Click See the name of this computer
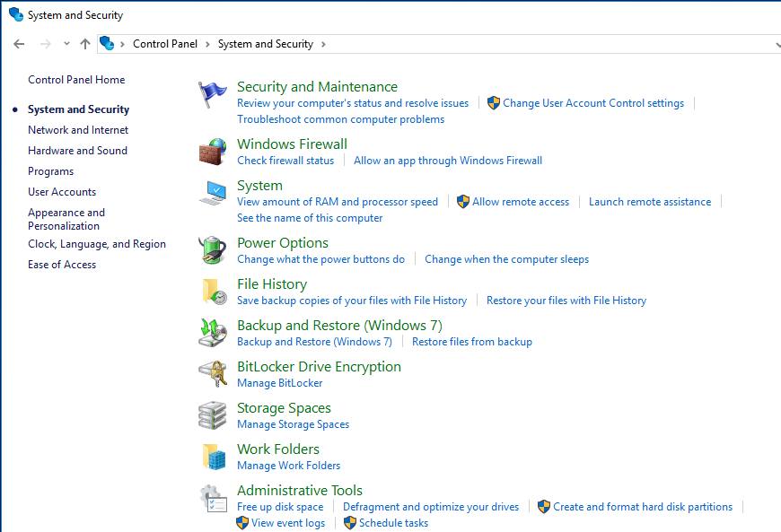This screenshot has height=532, width=781. pos(310,218)
